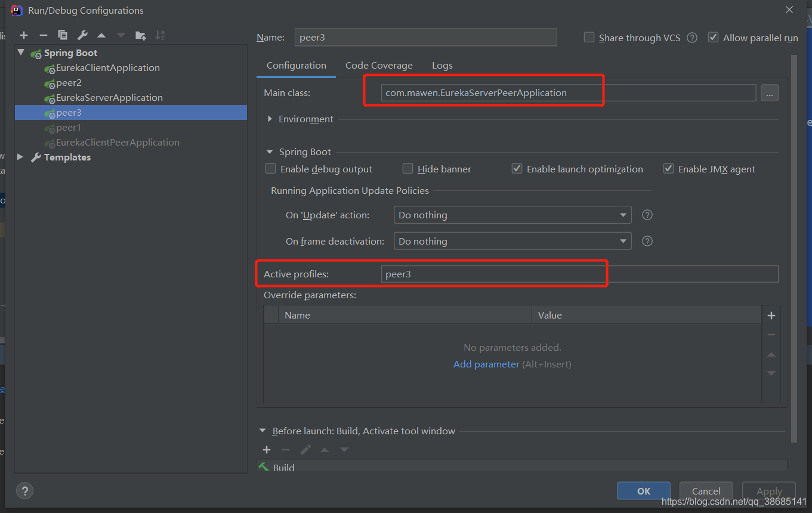The width and height of the screenshot is (812, 513).
Task: Click the Cancel button
Action: (x=706, y=491)
